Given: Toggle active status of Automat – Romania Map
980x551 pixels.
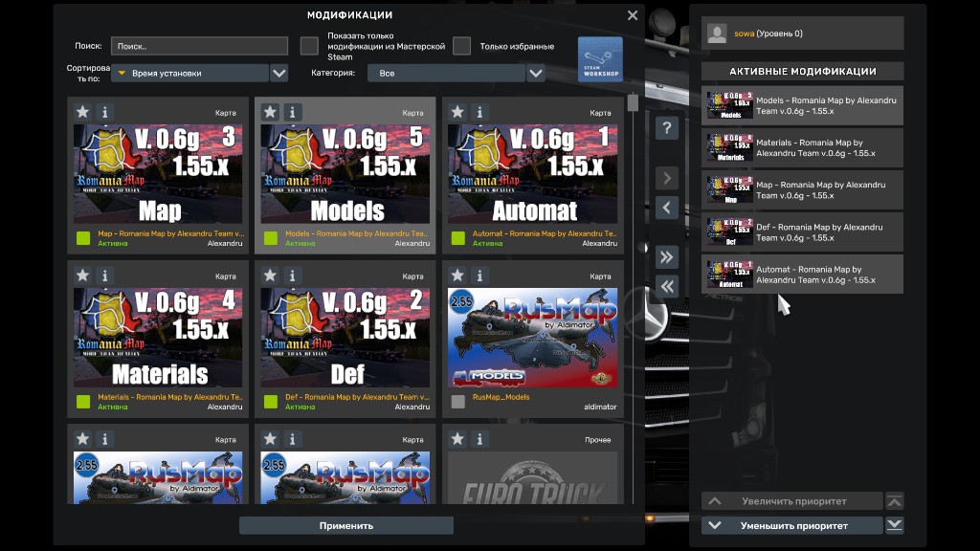Looking at the screenshot, I should tap(458, 238).
